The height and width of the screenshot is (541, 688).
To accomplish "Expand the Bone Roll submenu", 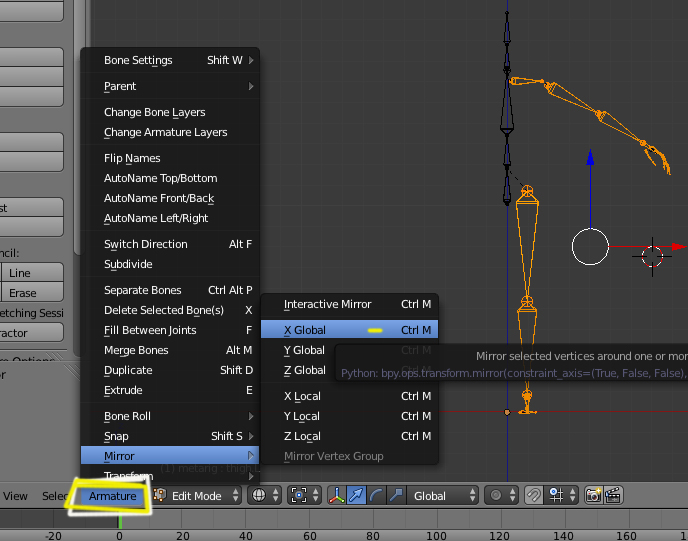I will click(x=170, y=416).
